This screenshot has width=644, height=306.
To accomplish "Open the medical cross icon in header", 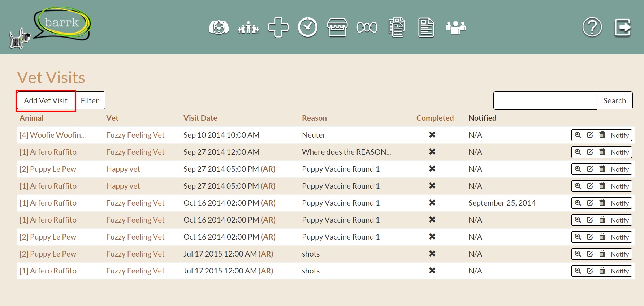I will click(x=278, y=27).
